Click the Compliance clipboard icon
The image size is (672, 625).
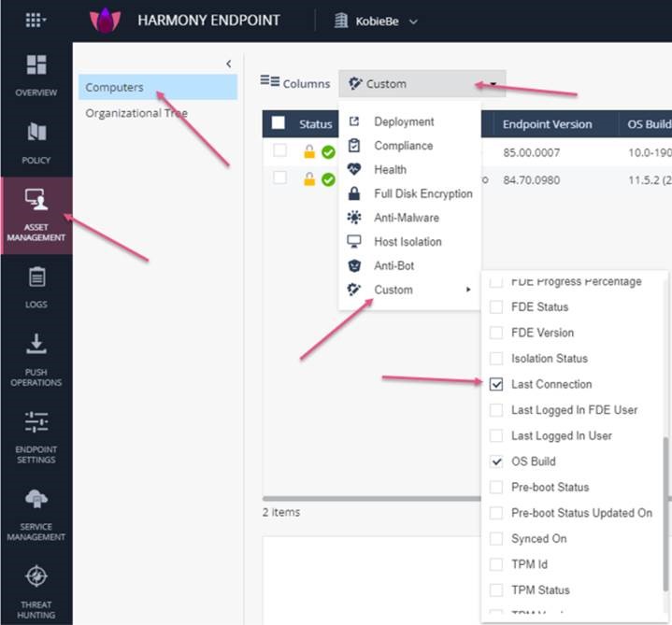pyautogui.click(x=354, y=146)
